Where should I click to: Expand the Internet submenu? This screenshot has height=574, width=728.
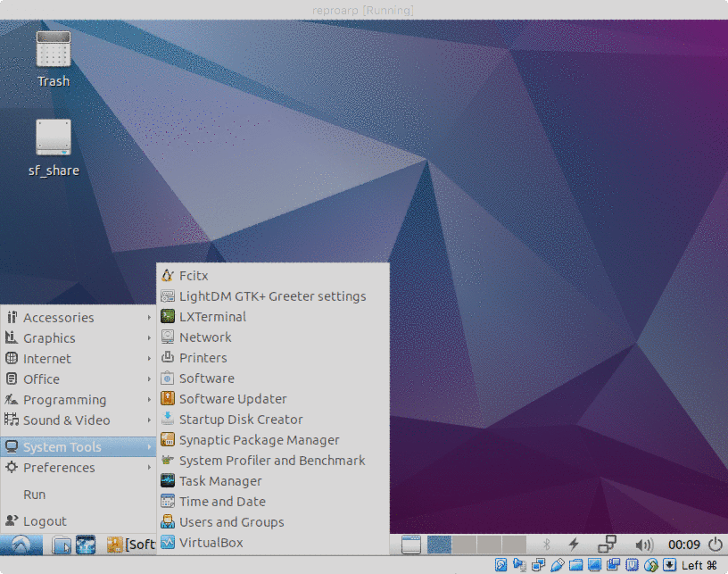[x=78, y=359]
